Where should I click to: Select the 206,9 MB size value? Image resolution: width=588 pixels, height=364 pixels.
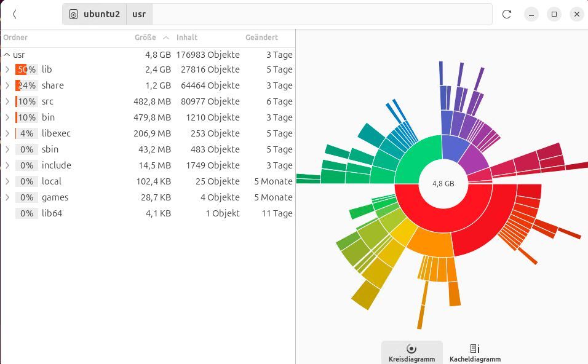[x=153, y=133]
